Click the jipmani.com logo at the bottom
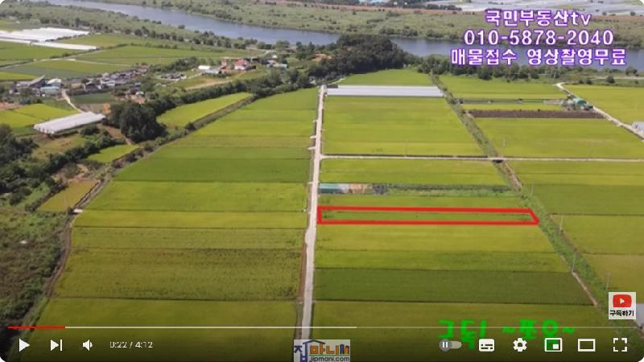 pyautogui.click(x=322, y=351)
